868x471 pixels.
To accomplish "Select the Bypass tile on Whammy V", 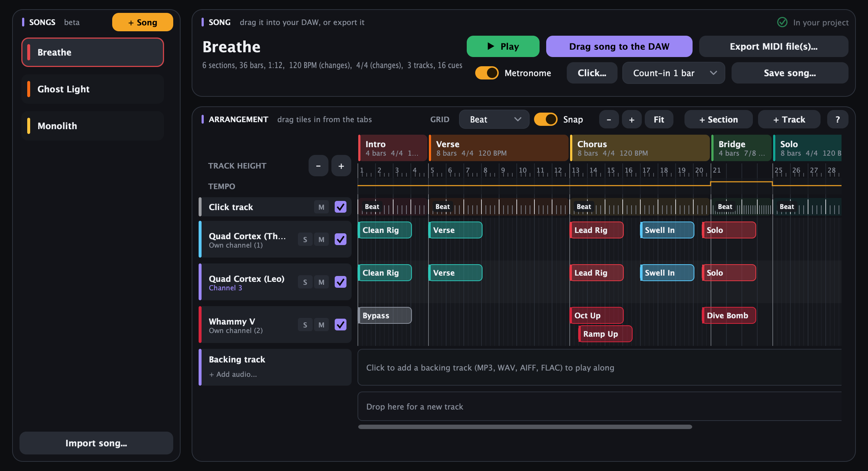I will point(385,315).
